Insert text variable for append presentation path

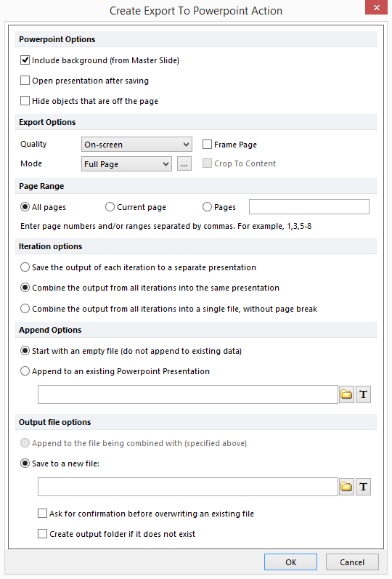[363, 394]
